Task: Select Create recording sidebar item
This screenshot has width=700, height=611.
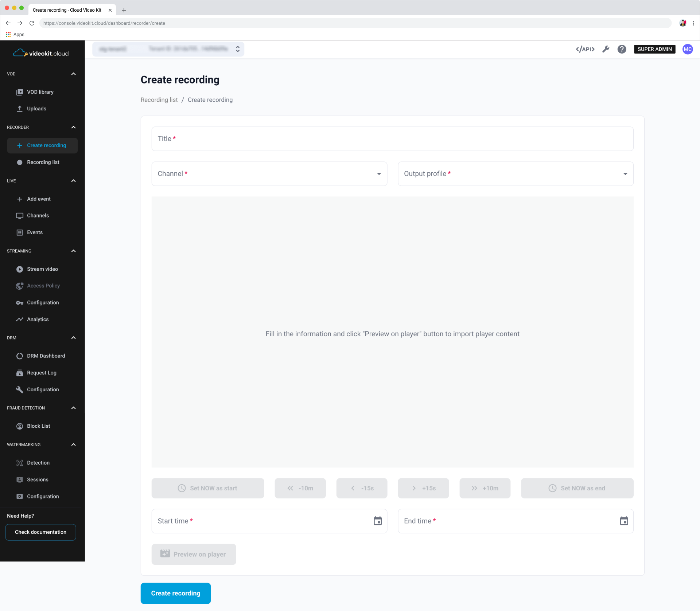Action: [42, 145]
